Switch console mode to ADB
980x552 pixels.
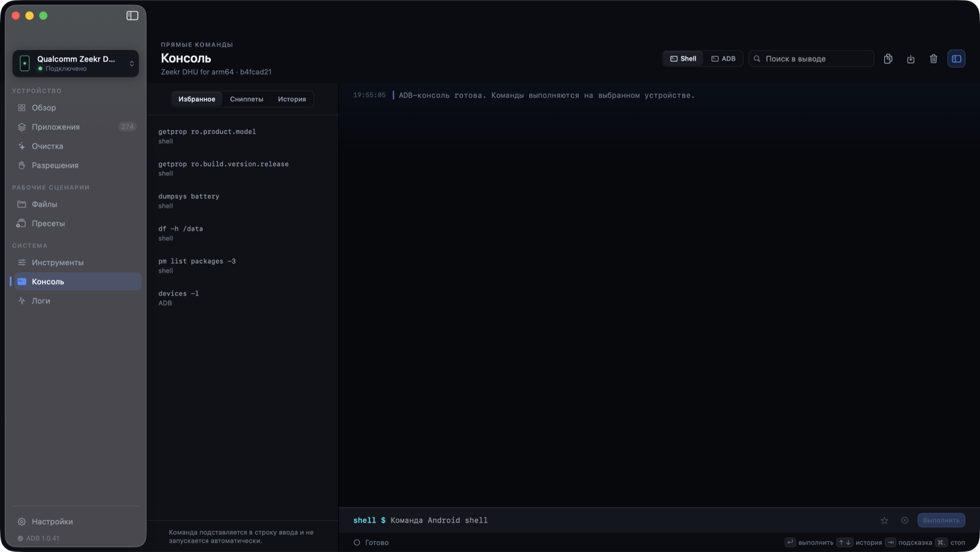723,59
